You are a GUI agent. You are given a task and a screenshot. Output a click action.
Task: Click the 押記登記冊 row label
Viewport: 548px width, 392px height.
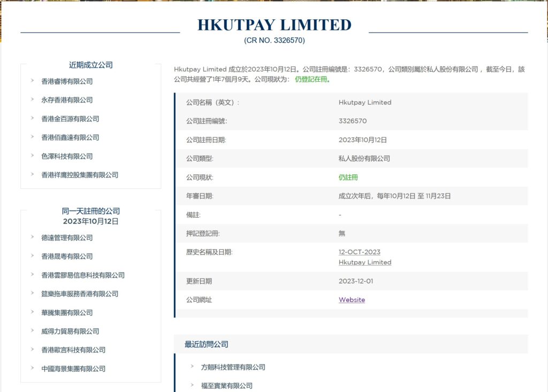pos(203,233)
